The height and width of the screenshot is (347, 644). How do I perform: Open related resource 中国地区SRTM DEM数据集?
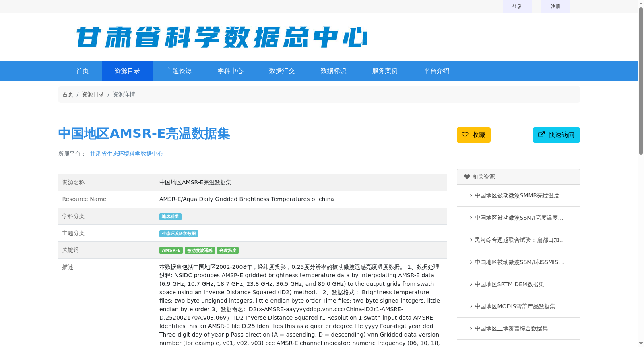pyautogui.click(x=509, y=284)
